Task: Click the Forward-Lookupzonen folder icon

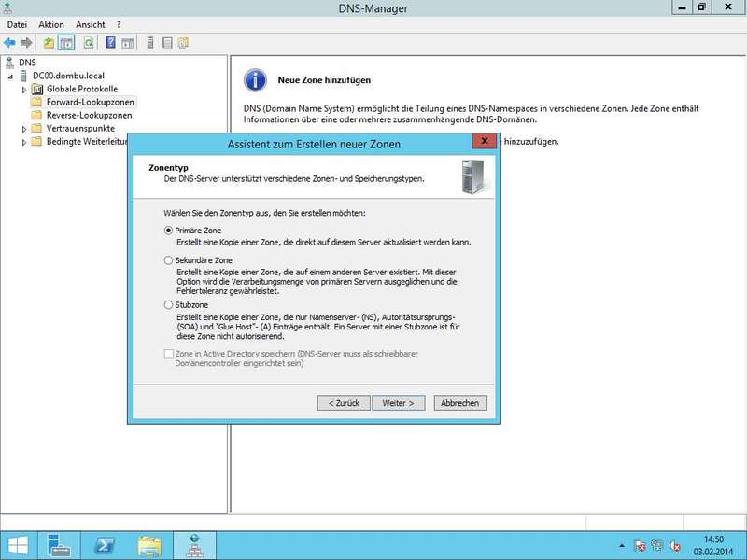Action: click(x=36, y=102)
